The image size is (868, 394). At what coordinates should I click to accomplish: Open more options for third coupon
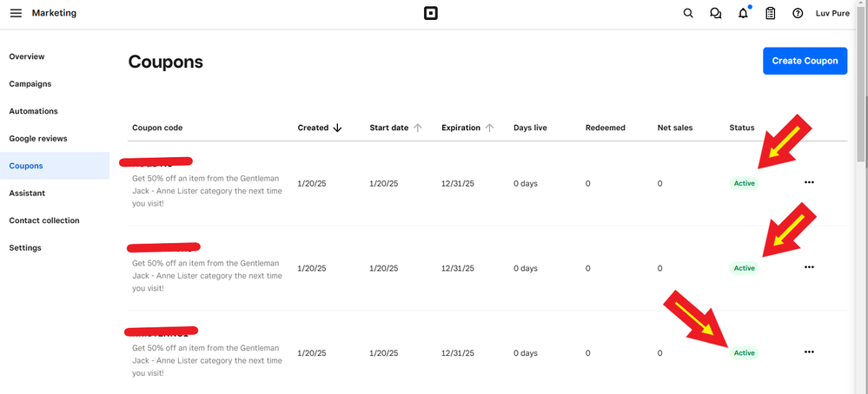point(809,352)
